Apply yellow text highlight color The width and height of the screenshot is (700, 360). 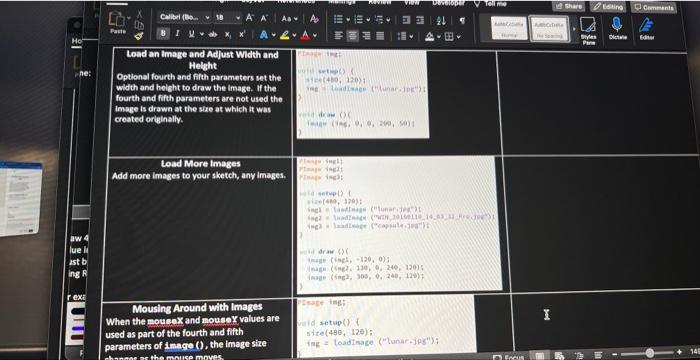coord(285,35)
